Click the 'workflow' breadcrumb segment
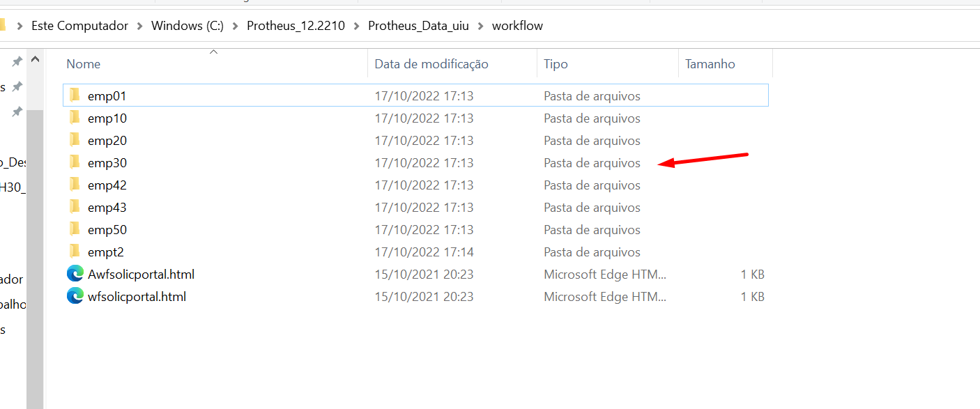The image size is (980, 409). (517, 26)
